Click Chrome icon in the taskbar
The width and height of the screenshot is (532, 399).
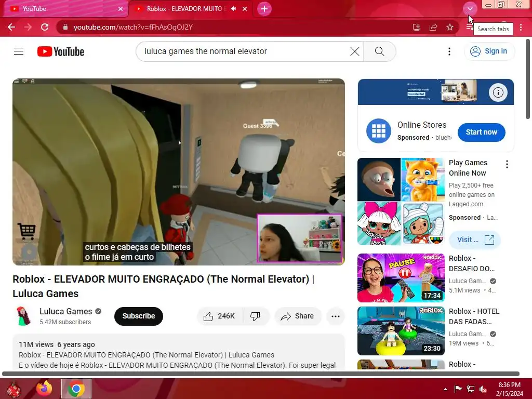point(76,389)
